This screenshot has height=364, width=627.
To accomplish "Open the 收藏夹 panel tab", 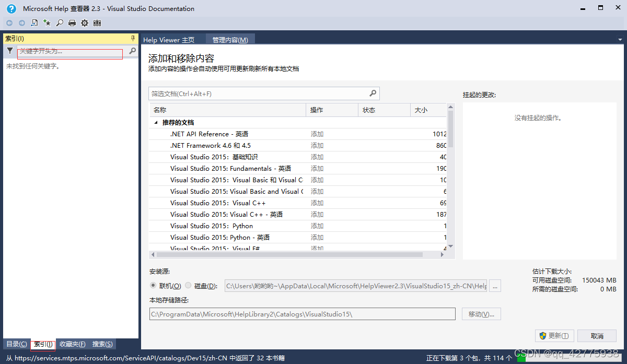I will (73, 344).
